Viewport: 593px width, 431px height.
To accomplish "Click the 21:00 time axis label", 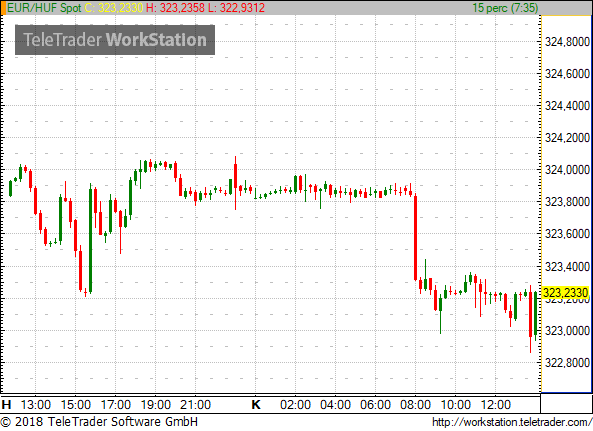I will tap(195, 405).
